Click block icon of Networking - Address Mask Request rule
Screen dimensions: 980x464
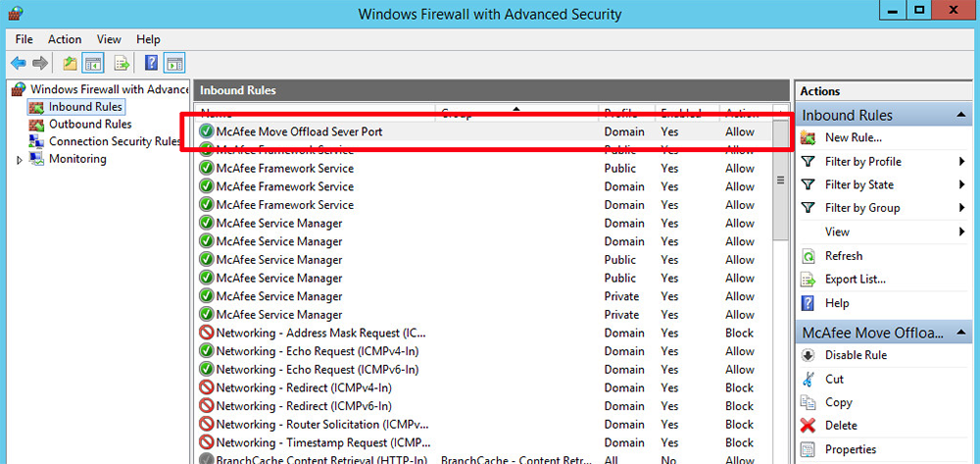click(x=206, y=334)
